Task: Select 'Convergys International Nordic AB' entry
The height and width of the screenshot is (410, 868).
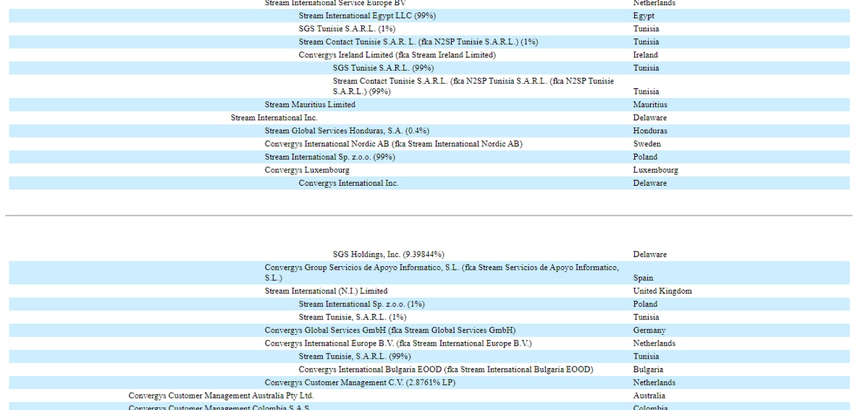Action: tap(393, 144)
